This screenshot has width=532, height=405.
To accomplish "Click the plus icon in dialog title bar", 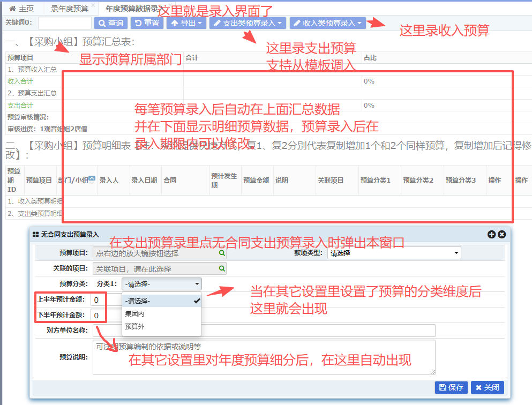I will pos(491,234).
